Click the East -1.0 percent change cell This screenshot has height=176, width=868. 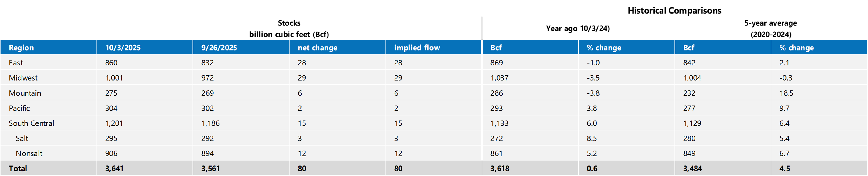(x=593, y=63)
